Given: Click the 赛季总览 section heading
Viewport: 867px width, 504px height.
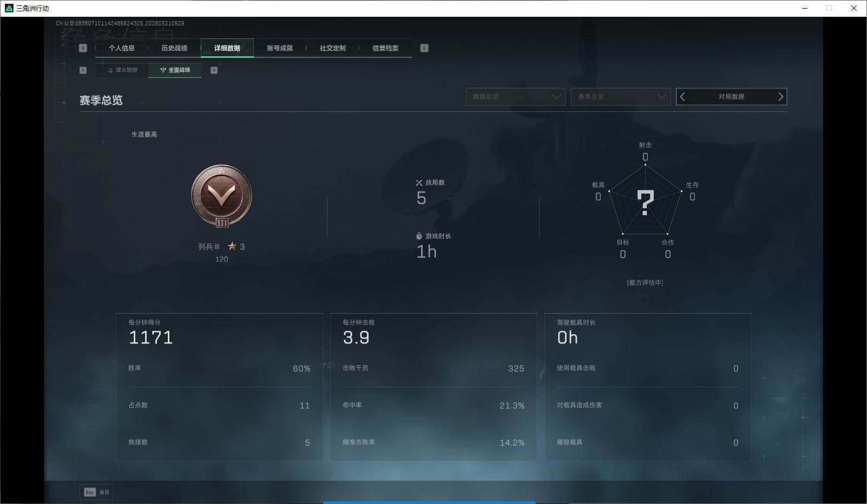Looking at the screenshot, I should click(101, 101).
